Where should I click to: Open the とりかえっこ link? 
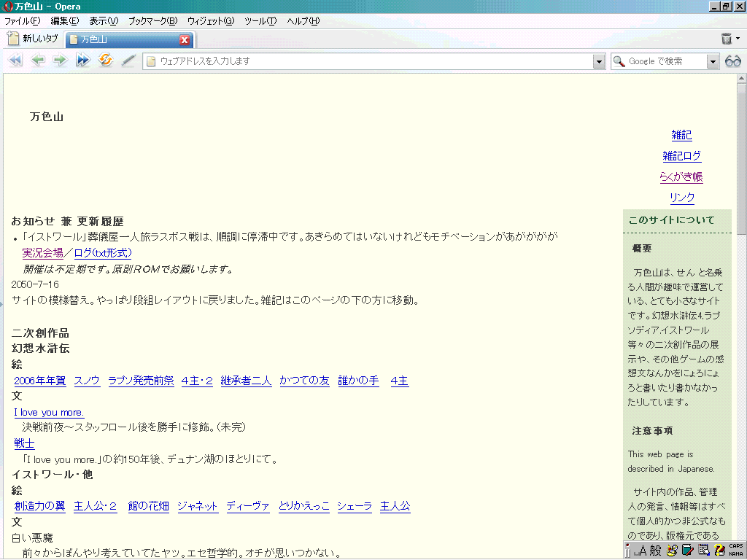click(x=304, y=506)
